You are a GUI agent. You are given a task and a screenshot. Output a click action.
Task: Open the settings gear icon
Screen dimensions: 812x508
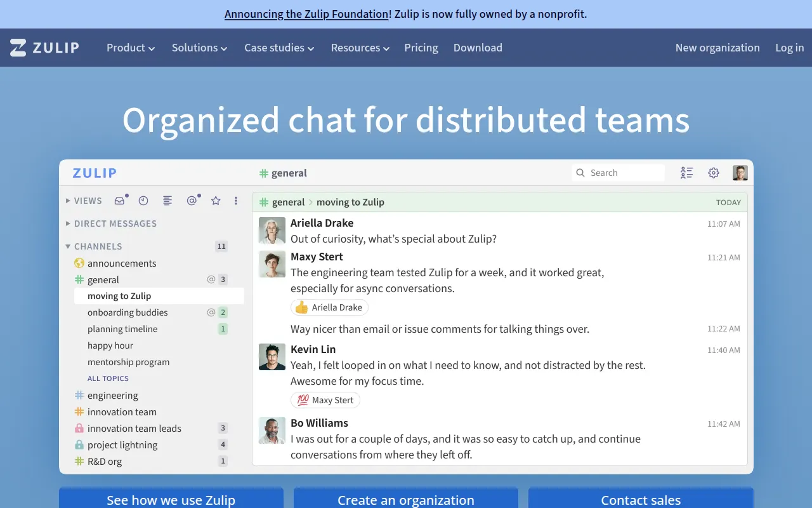point(714,173)
